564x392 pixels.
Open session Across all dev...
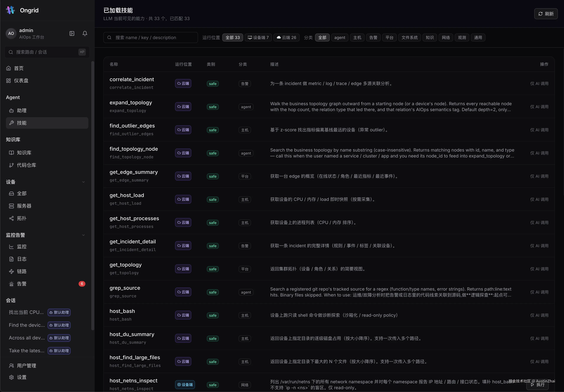27,338
